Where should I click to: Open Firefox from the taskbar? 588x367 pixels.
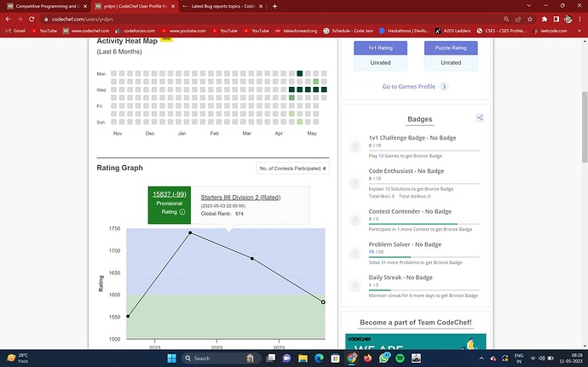(x=367, y=358)
